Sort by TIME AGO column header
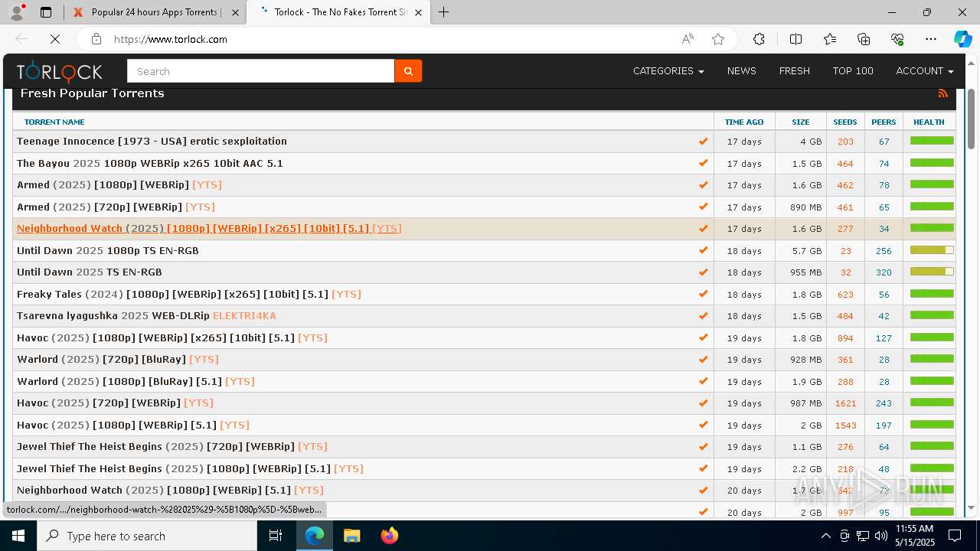Screen dimensions: 980x551 [744, 122]
